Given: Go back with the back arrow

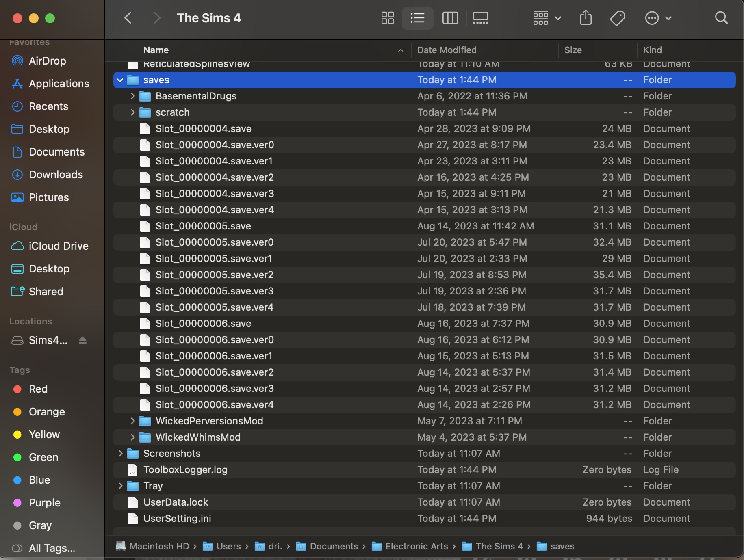Looking at the screenshot, I should 128,18.
